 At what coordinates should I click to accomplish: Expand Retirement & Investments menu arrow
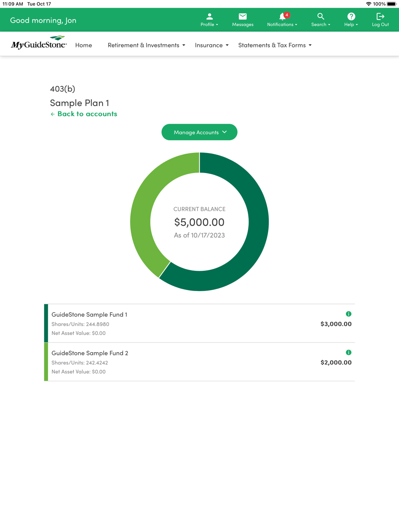184,45
